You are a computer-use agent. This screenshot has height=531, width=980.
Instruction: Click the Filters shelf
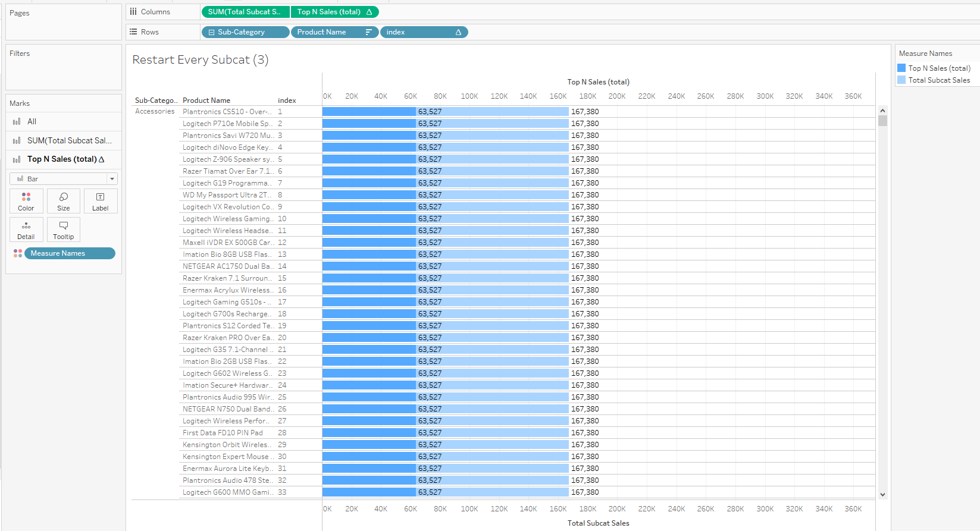coord(64,67)
